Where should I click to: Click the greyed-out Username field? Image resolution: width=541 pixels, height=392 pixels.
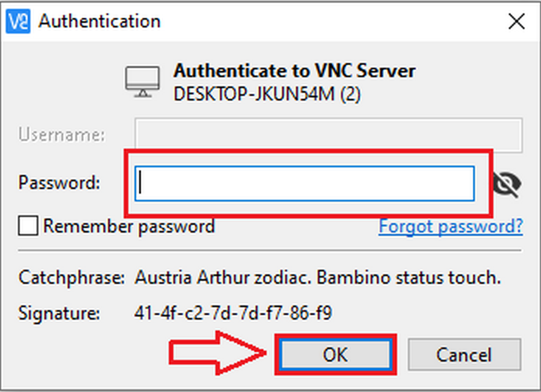click(328, 135)
